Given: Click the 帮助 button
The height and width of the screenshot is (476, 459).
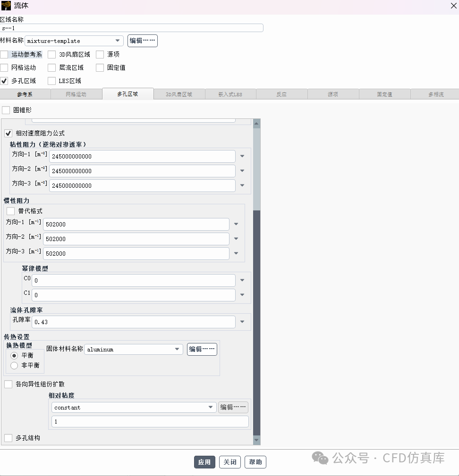Looking at the screenshot, I should [255, 462].
